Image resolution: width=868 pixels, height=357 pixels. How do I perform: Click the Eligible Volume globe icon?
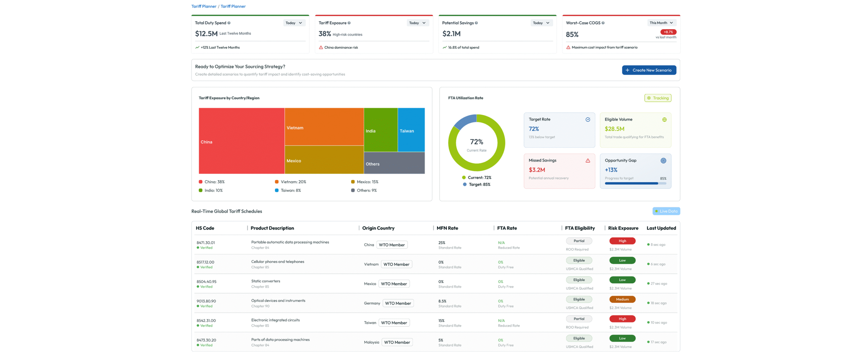[x=664, y=119]
